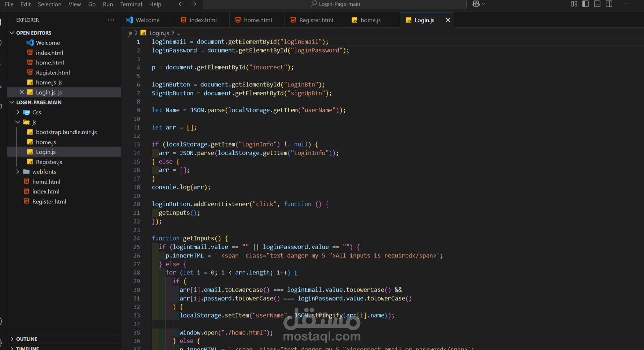Click line number 24 in the gutter

(137, 238)
